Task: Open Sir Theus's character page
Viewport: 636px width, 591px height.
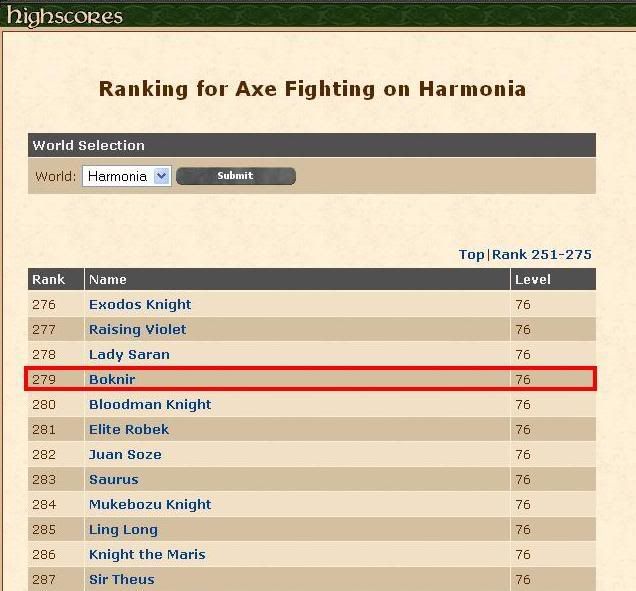Action: 122,580
